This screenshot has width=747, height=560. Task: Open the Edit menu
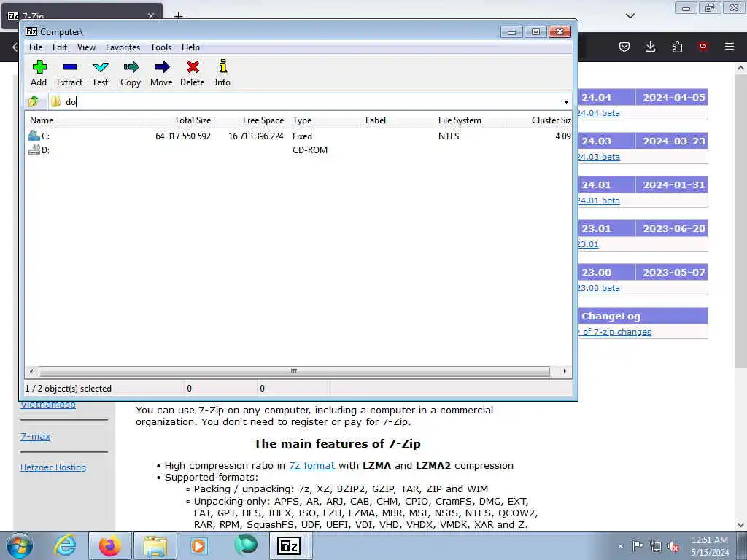pos(60,47)
